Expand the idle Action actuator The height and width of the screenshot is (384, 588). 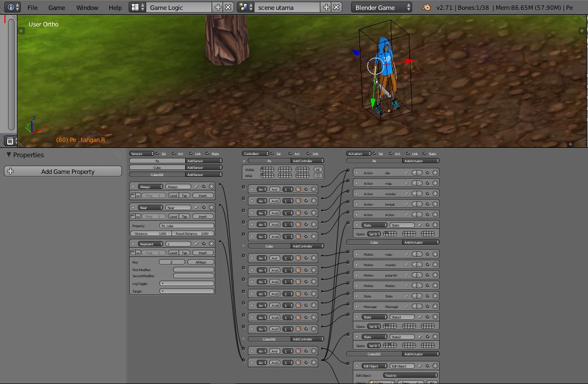[357, 173]
